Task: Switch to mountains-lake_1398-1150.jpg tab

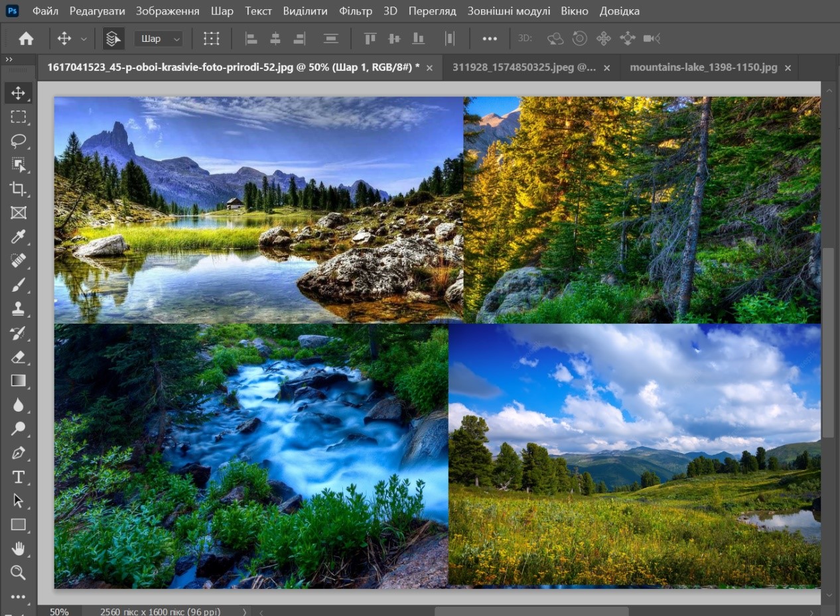Action: point(703,68)
